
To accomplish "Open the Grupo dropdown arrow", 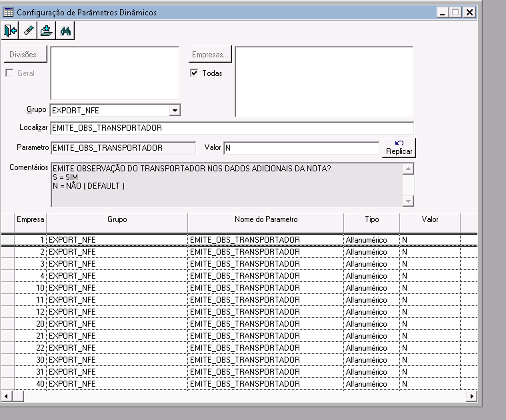I will (x=175, y=110).
